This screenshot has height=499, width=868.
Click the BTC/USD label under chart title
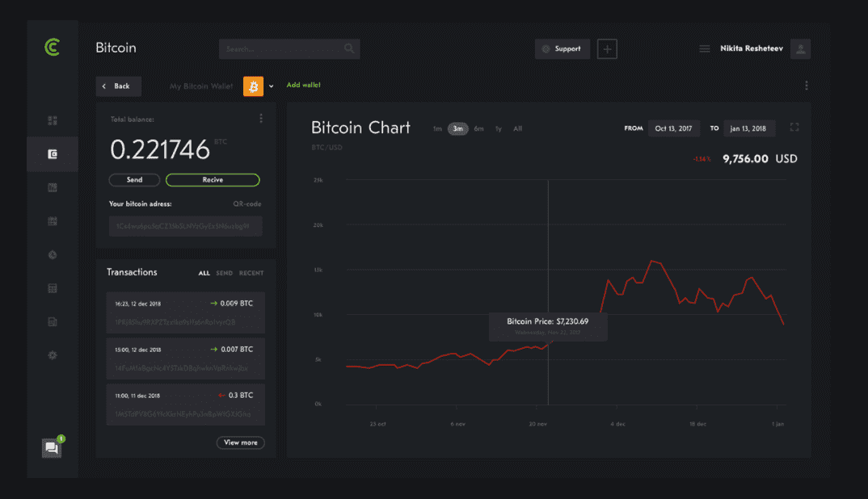[x=327, y=148]
